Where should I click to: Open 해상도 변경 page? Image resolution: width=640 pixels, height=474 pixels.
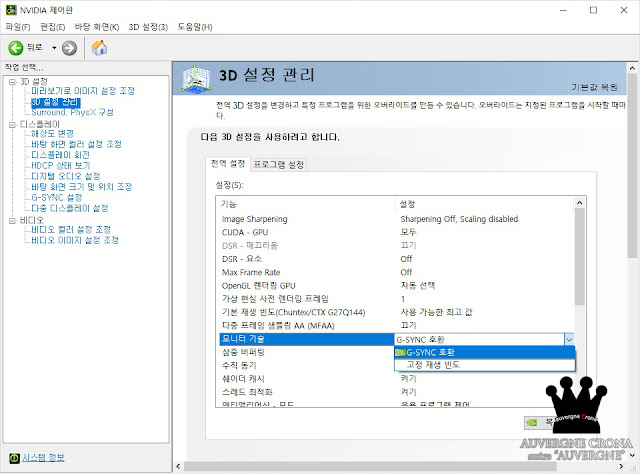52,134
